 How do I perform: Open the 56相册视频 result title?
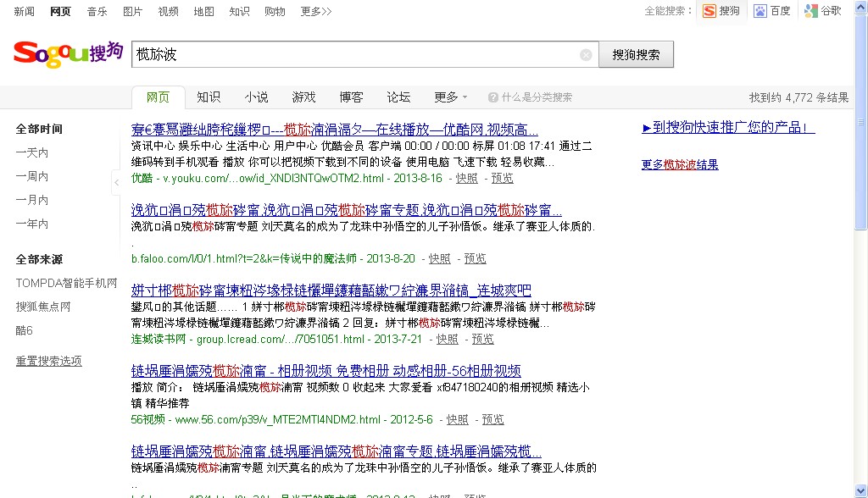click(326, 371)
